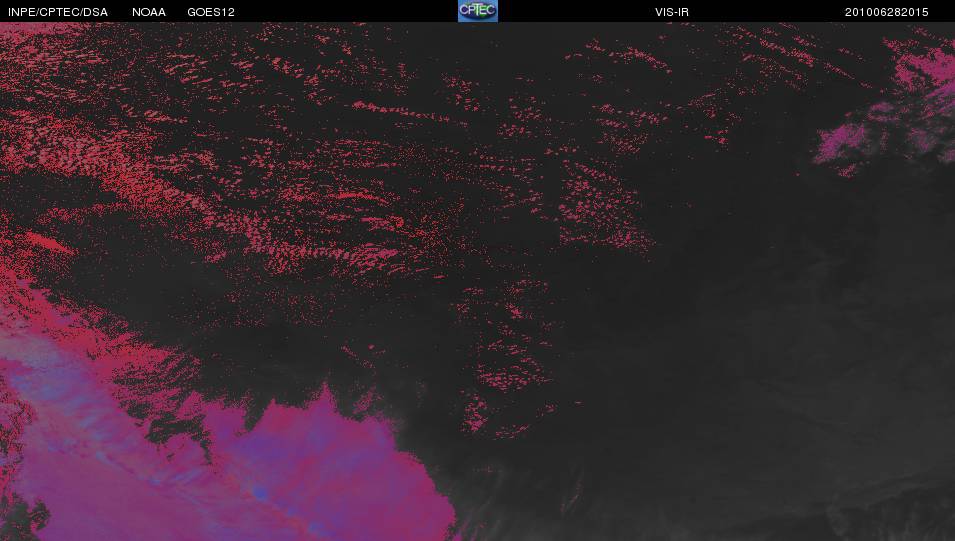Viewport: 955px width, 541px height.
Task: Click the NOAA label
Action: [x=149, y=12]
